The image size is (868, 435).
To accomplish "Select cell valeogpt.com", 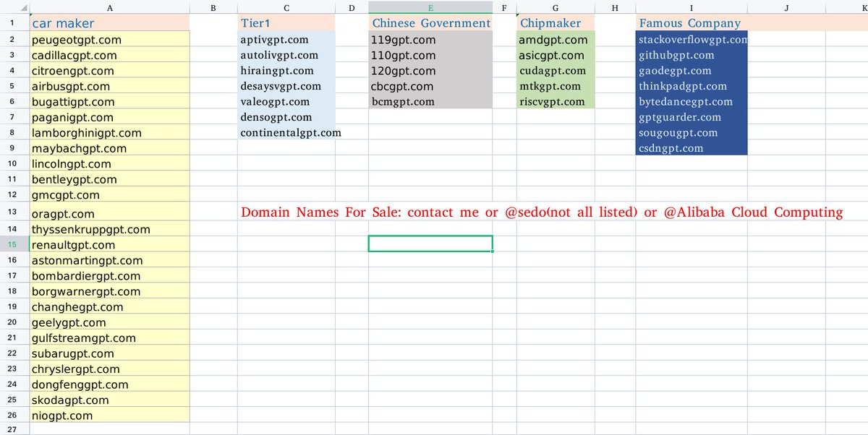I will 286,102.
